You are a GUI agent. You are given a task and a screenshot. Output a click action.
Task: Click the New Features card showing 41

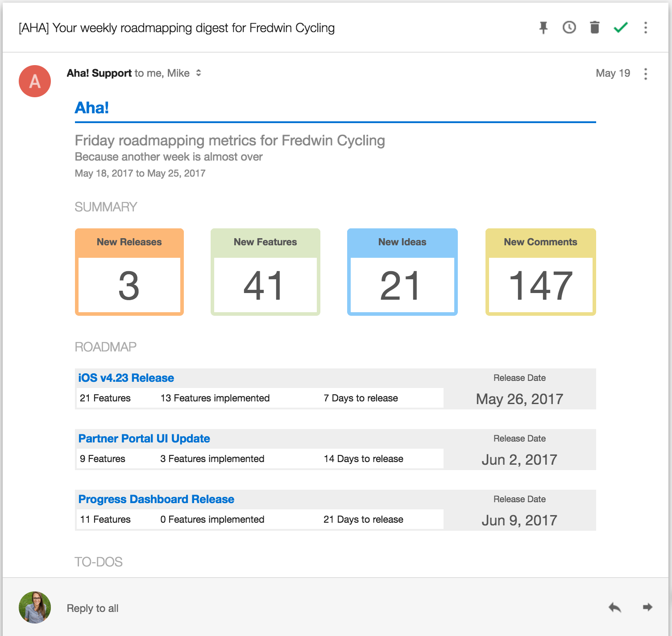coord(265,272)
